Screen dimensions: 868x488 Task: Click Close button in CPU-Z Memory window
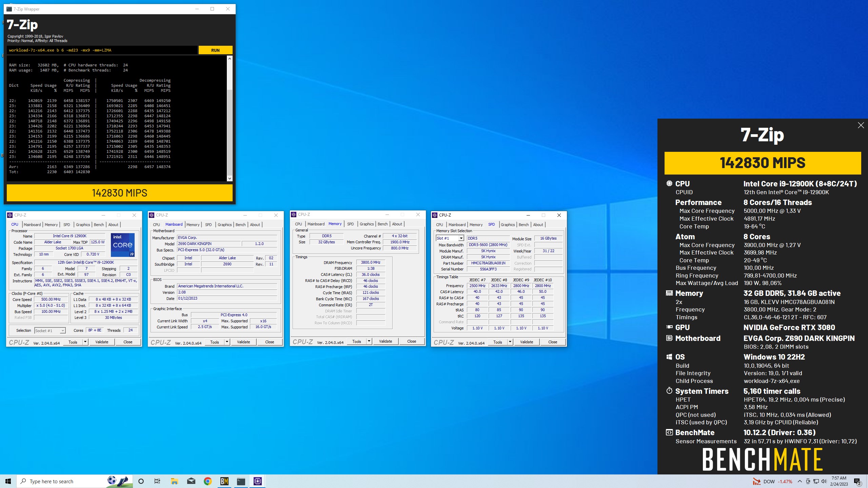412,341
